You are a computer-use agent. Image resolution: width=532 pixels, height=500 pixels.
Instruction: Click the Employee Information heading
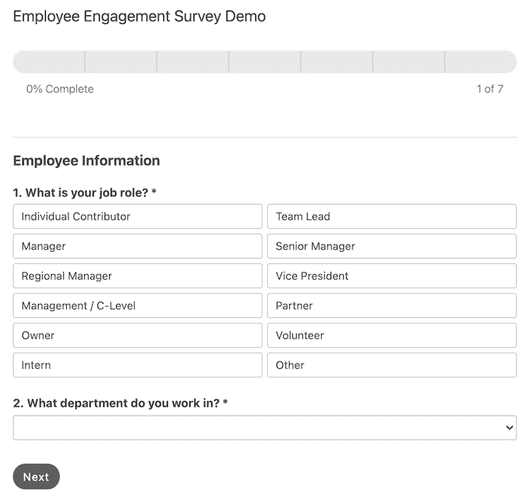[87, 161]
